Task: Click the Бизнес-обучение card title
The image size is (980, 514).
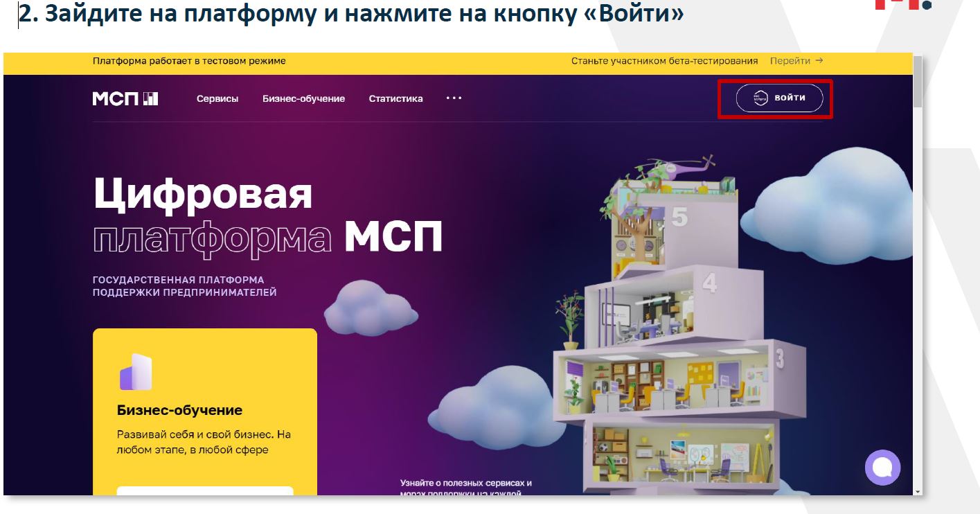Action: pos(180,410)
